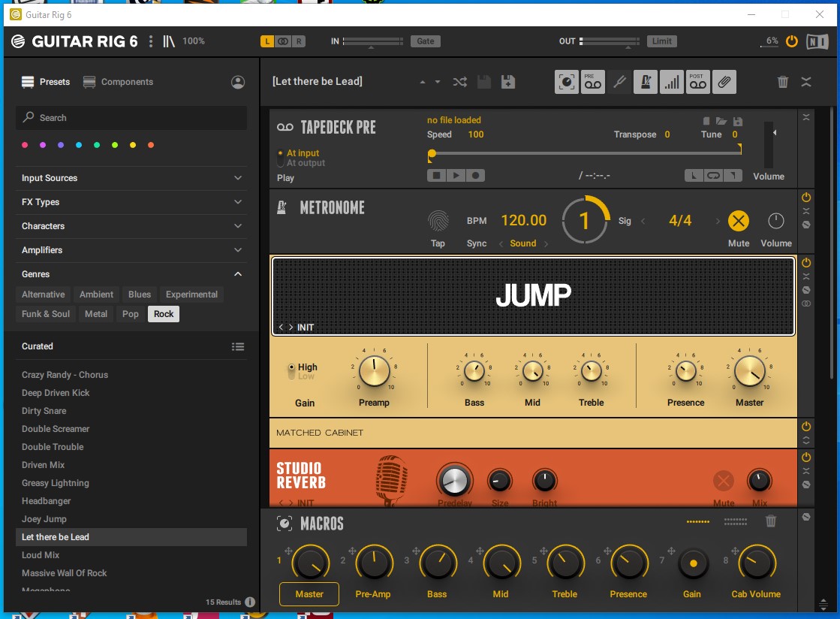Screen dimensions: 840x619
Task: Click the Save As New preset icon
Action: 508,82
